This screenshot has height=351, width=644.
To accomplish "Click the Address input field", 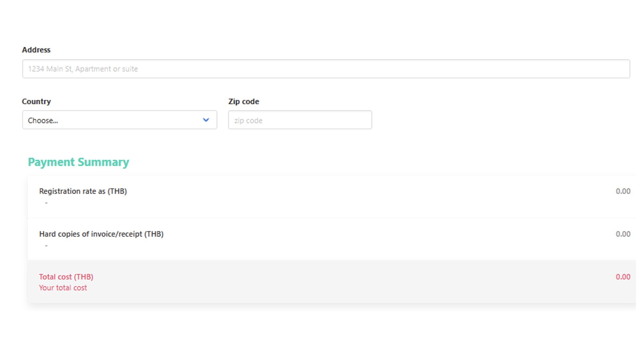I will (326, 69).
